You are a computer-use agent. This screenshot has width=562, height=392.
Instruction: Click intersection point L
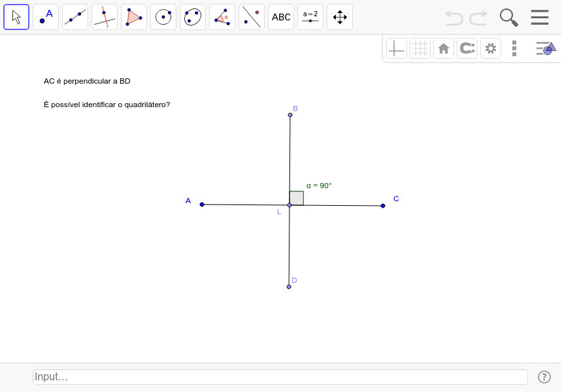tap(289, 205)
